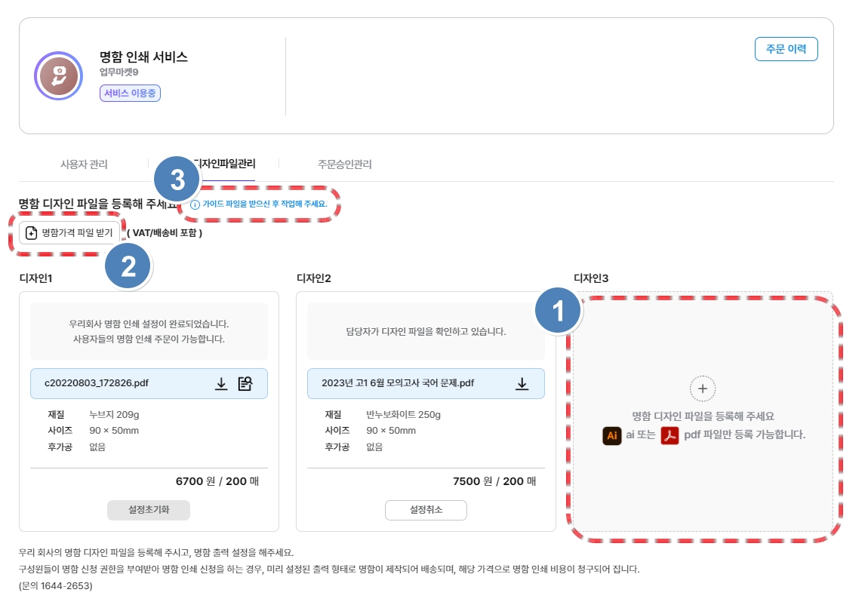This screenshot has height=608, width=868.
Task: Click the 명함 인쇄 서비스 round logo
Action: (58, 75)
